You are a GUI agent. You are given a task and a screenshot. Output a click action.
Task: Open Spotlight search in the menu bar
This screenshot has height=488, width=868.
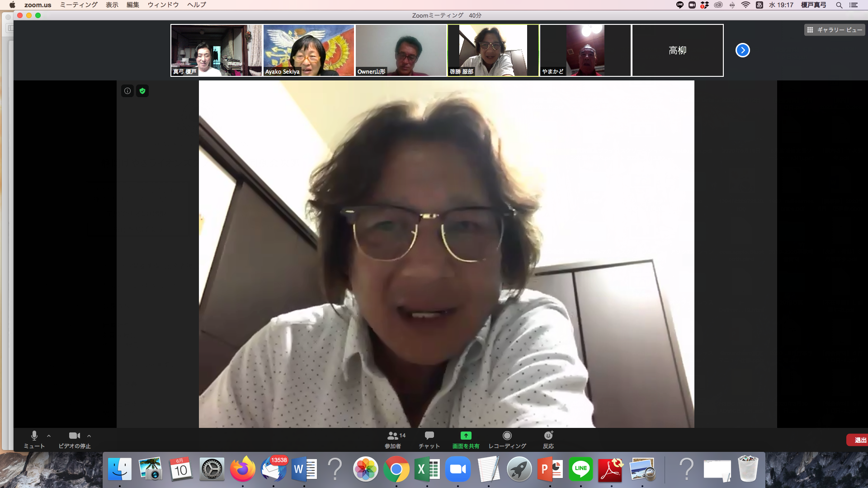coord(839,5)
